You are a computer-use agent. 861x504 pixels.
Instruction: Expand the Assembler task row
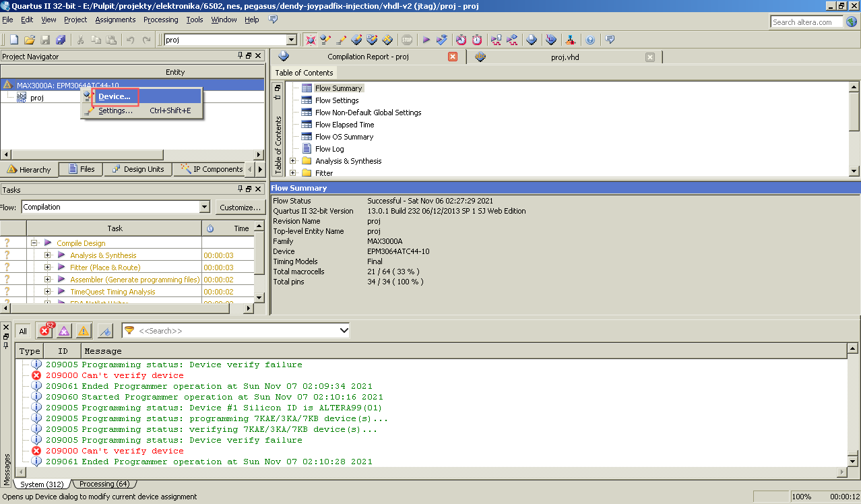47,280
